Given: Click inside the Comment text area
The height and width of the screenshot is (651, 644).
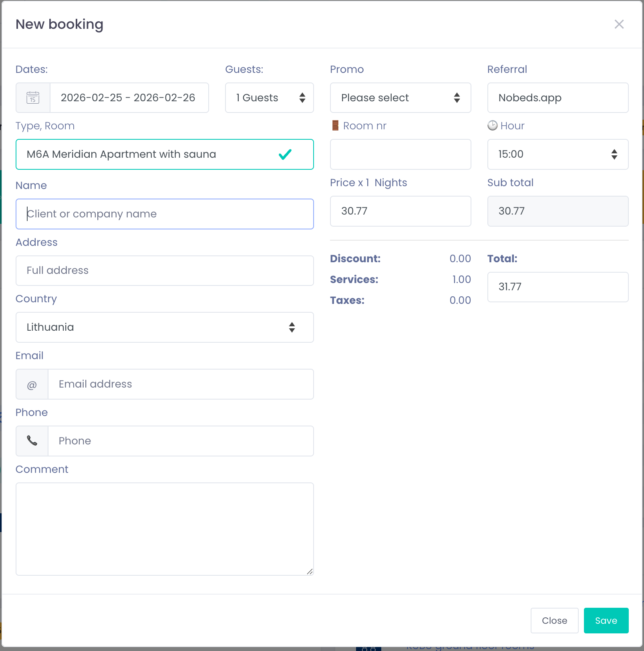Looking at the screenshot, I should point(164,528).
